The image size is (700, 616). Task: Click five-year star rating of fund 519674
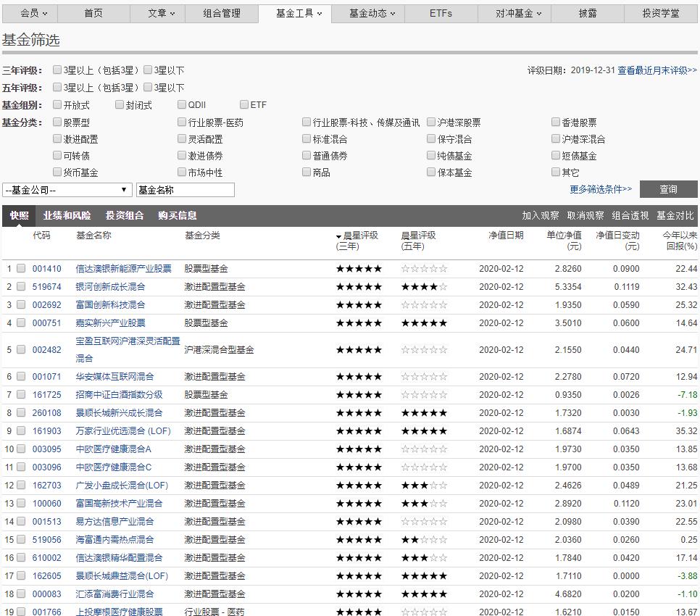[424, 286]
